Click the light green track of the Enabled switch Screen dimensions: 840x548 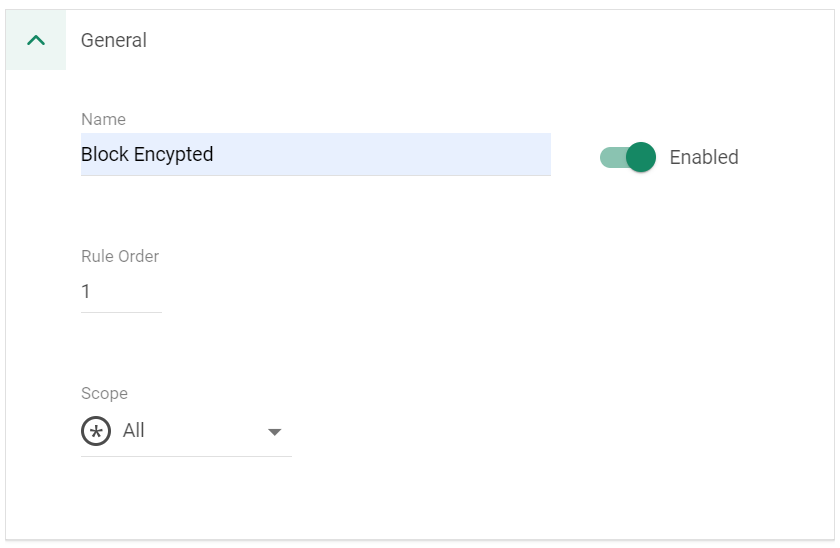(612, 157)
